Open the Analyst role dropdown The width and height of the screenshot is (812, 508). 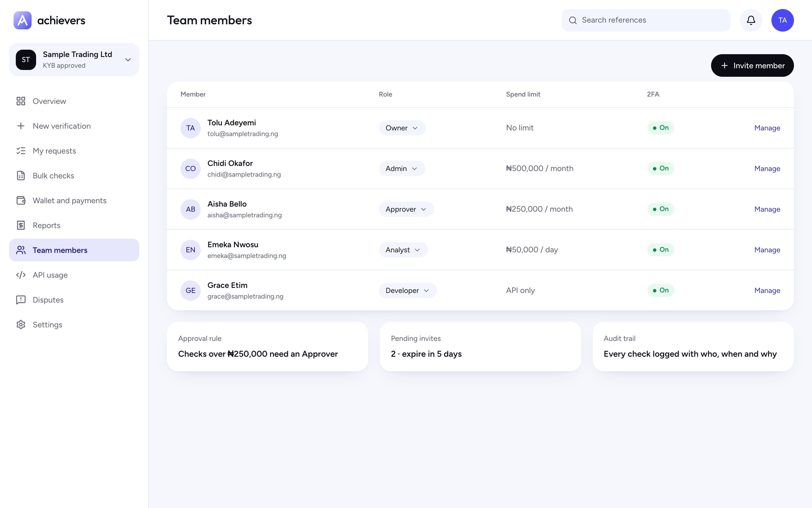pyautogui.click(x=403, y=250)
